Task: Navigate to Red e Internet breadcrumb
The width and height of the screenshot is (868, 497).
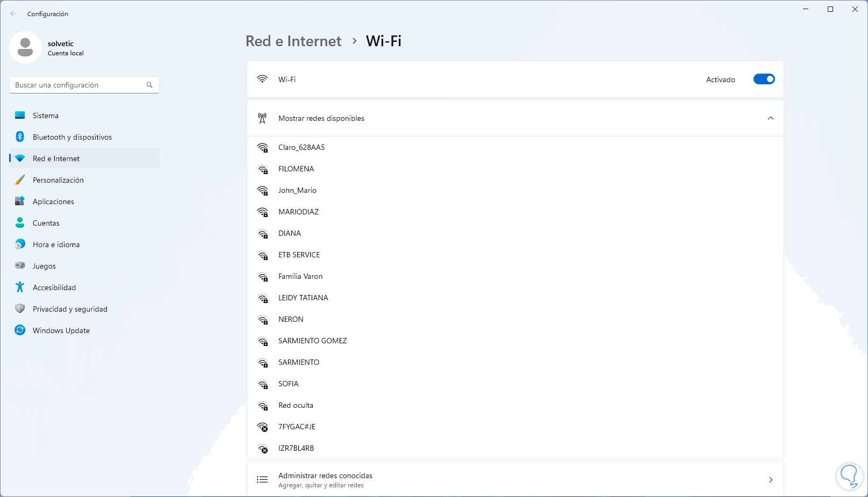Action: tap(293, 41)
